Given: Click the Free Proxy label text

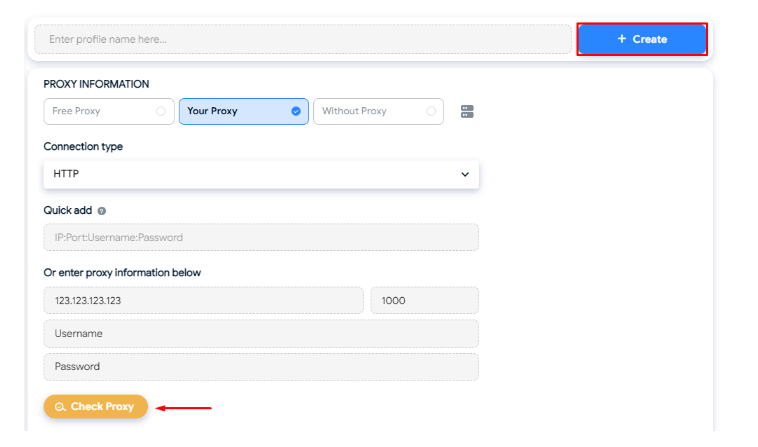Looking at the screenshot, I should (77, 111).
